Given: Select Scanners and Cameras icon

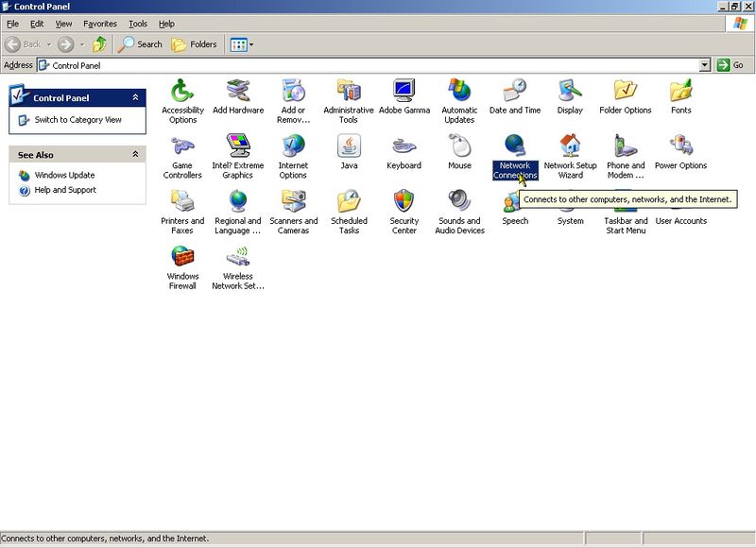Looking at the screenshot, I should point(293,201).
